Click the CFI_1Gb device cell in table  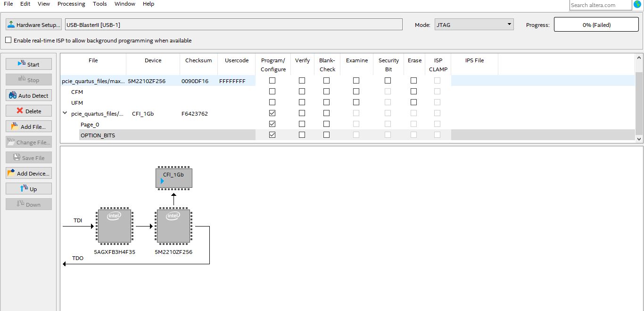click(x=143, y=114)
